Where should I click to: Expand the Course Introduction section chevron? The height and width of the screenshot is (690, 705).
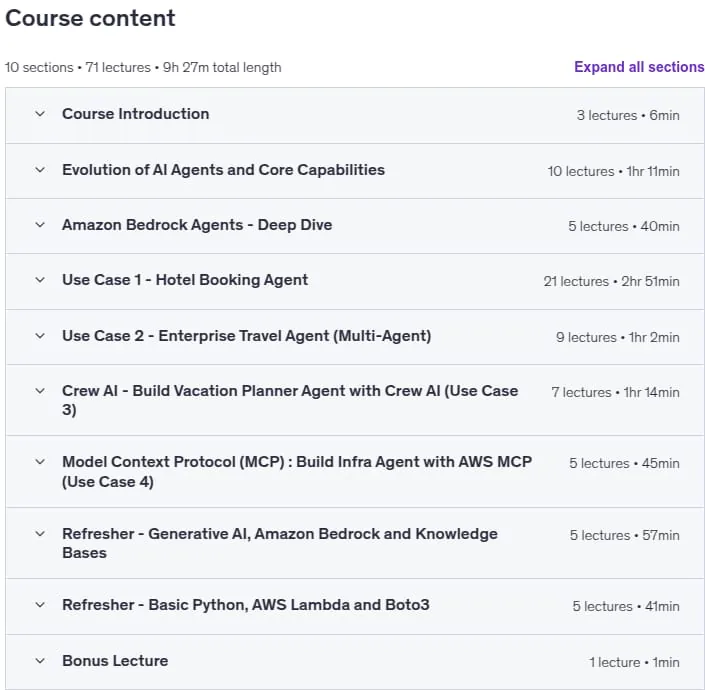tap(40, 114)
